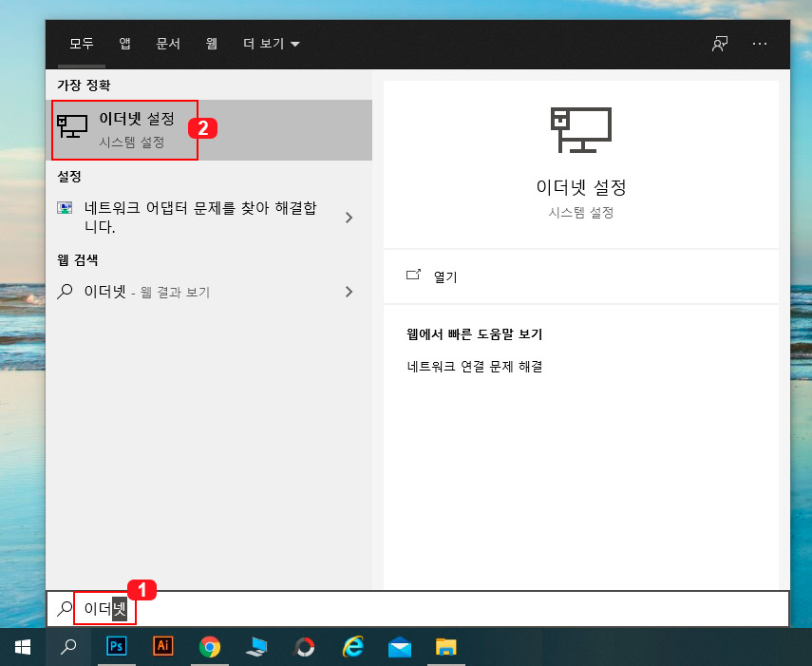Image resolution: width=812 pixels, height=666 pixels.
Task: Expand the 더 보기 dropdown
Action: pos(272,44)
